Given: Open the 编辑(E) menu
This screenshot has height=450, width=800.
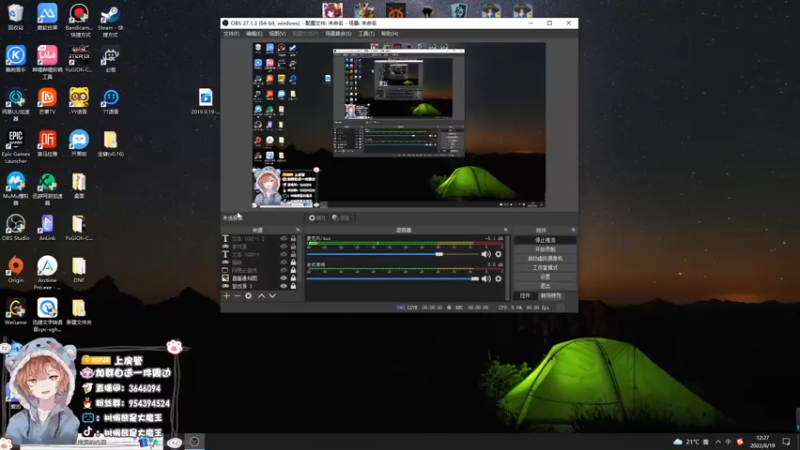Looking at the screenshot, I should (254, 34).
